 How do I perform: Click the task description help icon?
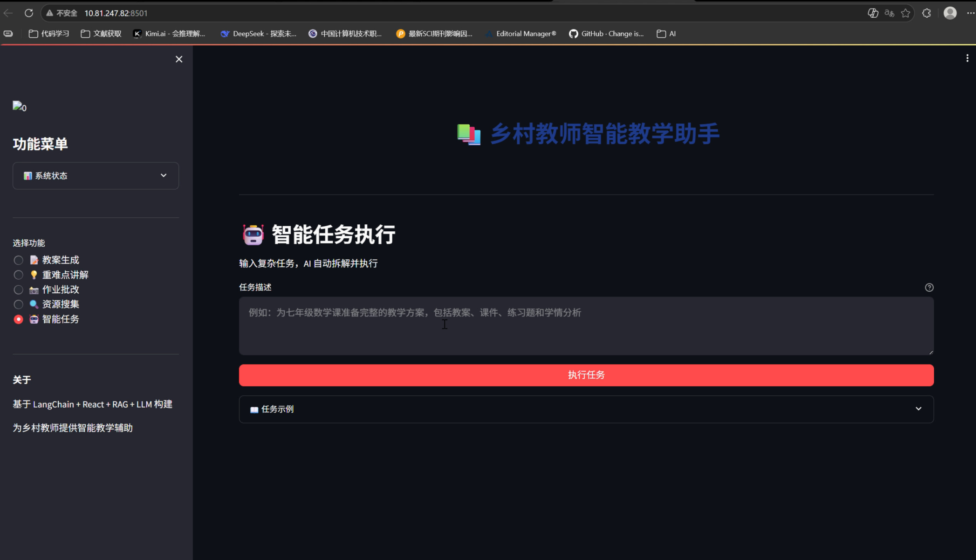[929, 288]
